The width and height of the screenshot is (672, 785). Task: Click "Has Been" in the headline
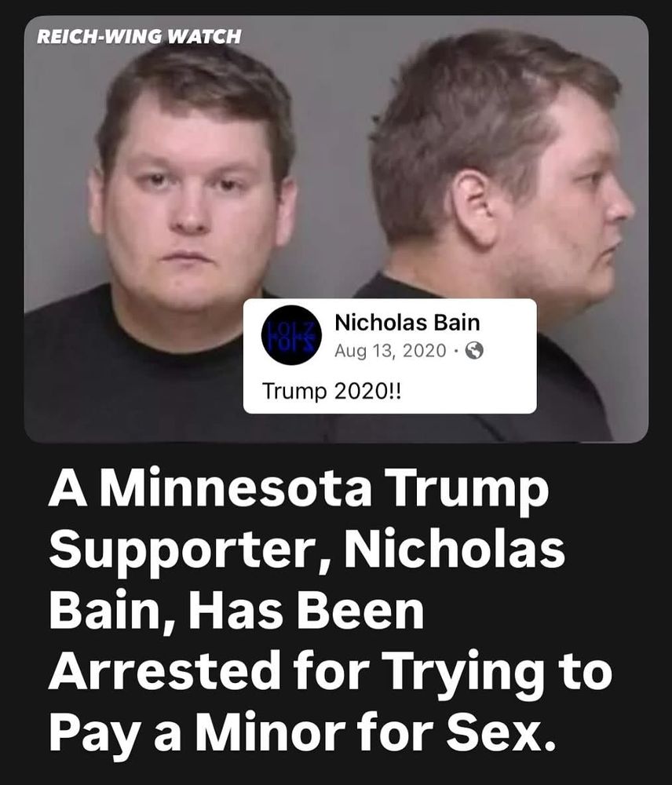pyautogui.click(x=306, y=610)
